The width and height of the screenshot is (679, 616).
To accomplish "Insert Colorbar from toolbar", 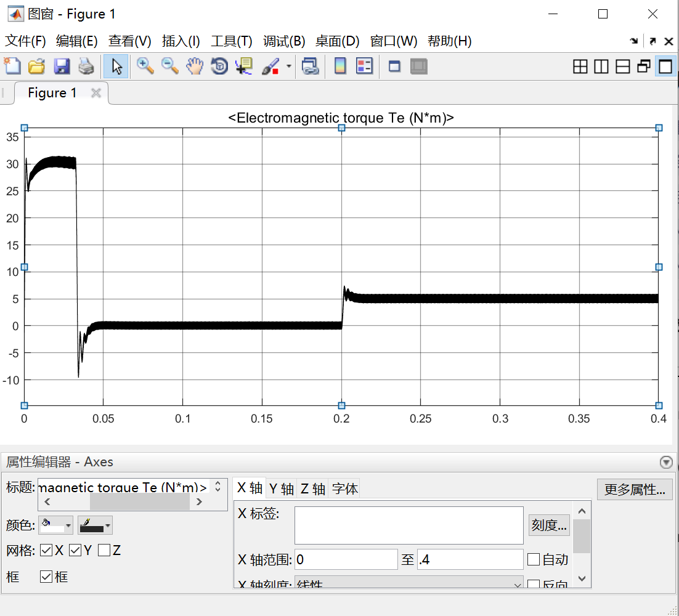I will (340, 67).
